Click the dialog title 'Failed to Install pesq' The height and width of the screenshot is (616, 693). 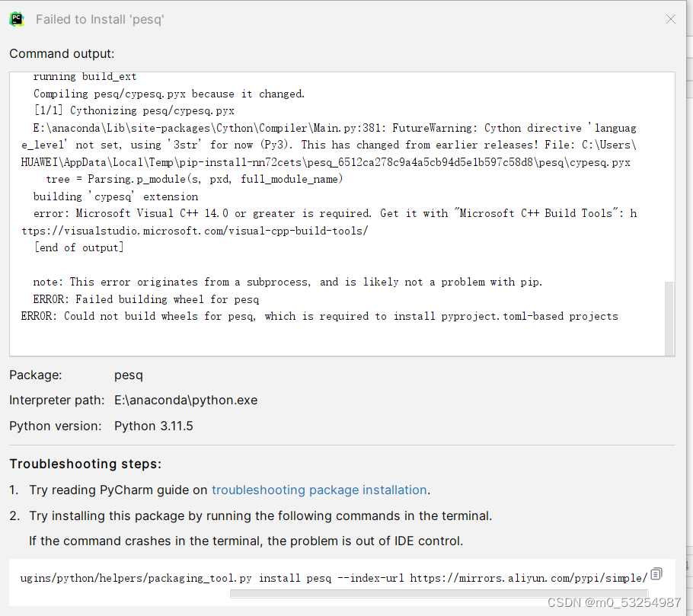click(100, 20)
